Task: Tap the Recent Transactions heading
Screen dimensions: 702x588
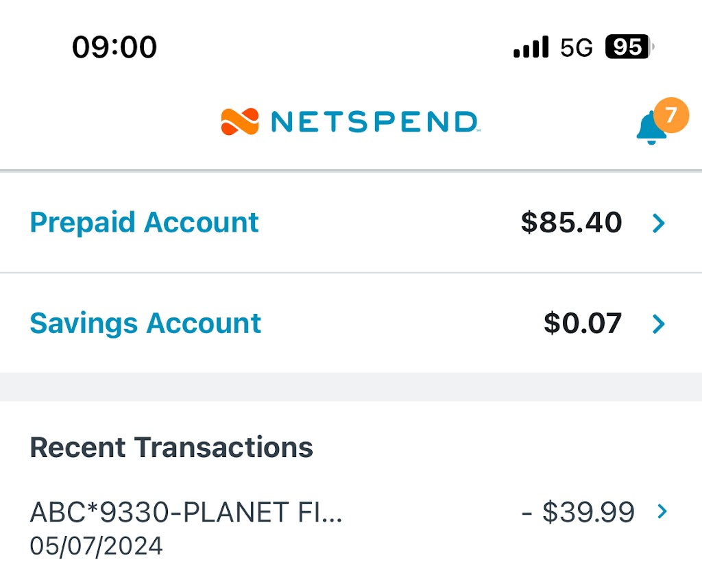Action: [171, 448]
